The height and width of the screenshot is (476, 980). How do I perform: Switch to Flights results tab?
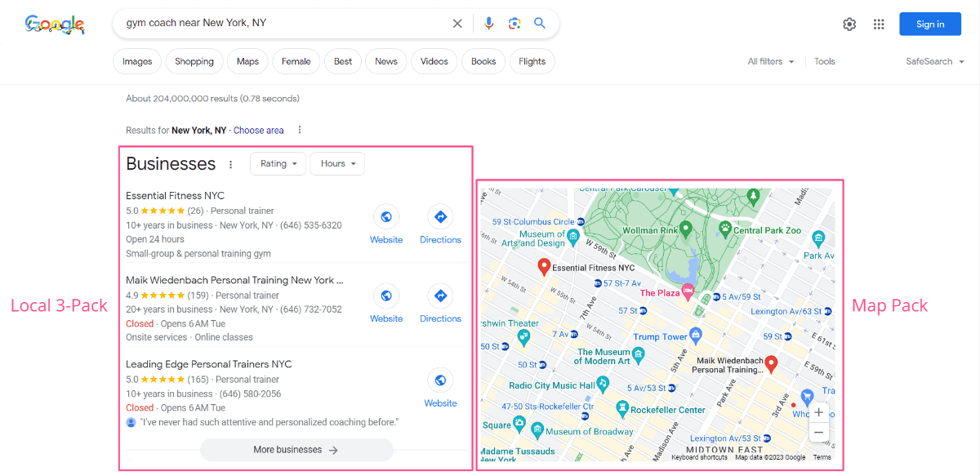click(532, 61)
